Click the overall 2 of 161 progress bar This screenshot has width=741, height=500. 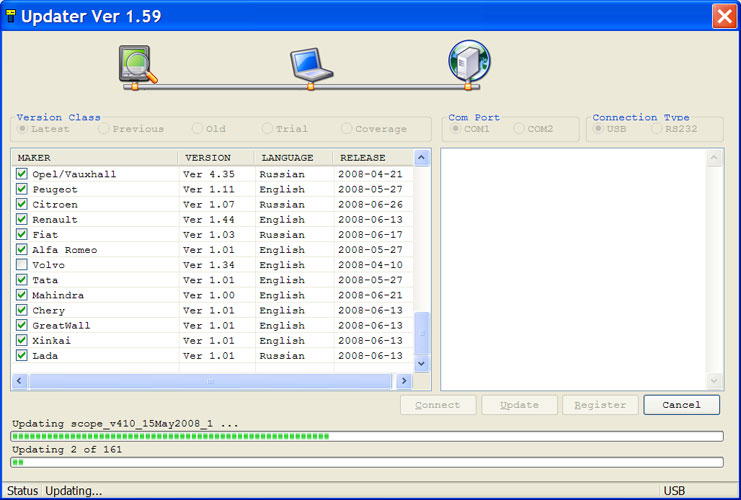[367, 462]
